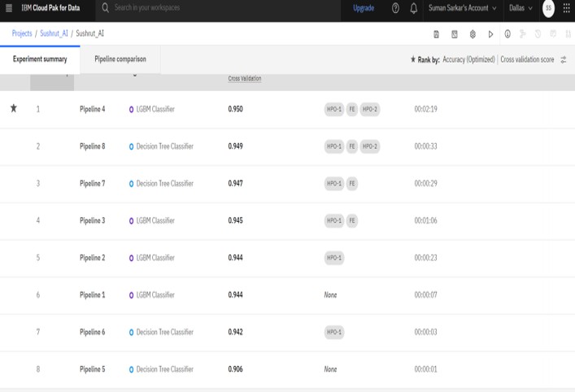Screen dimensions: 575x392
Task: Click HPO-2 tag in Pipeline 4 row
Action: (369, 109)
